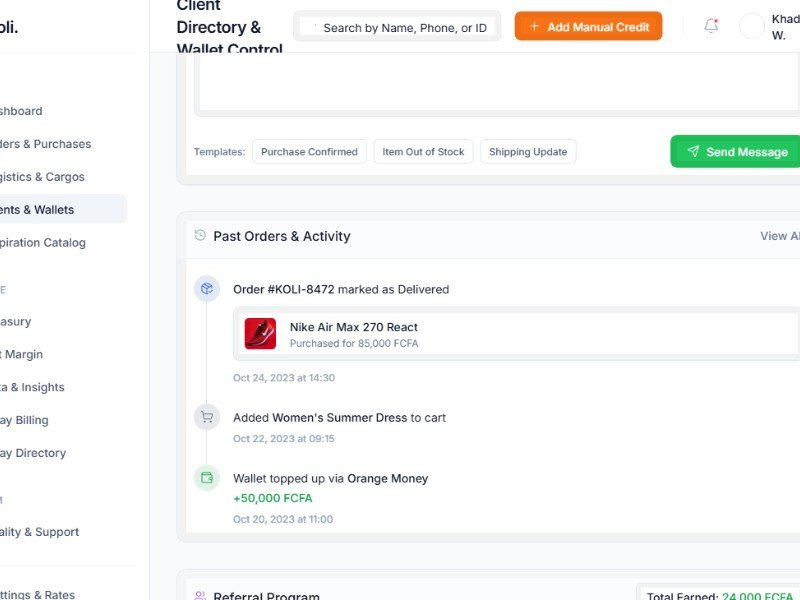Send the message with Send Message button
The height and width of the screenshot is (600, 800).
coord(735,152)
